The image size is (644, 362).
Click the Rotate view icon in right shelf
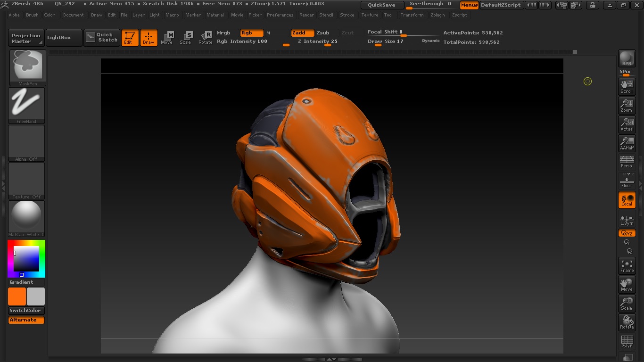point(627,322)
